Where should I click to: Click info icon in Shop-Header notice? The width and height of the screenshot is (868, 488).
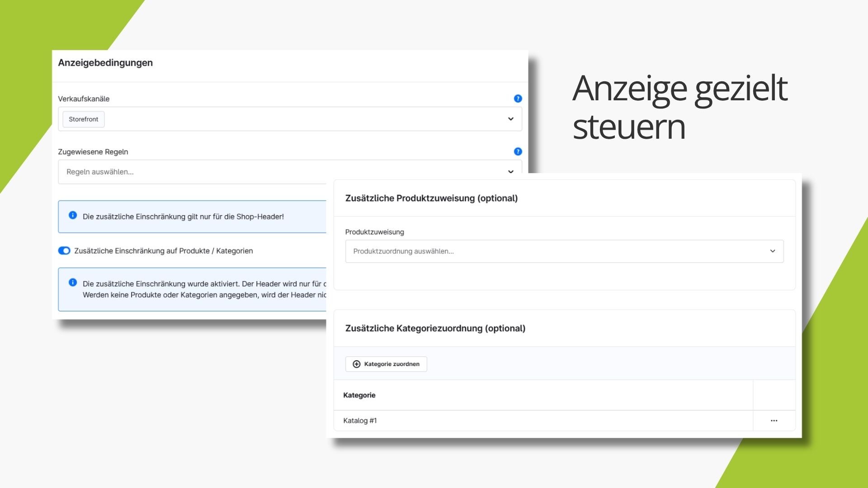coord(72,215)
